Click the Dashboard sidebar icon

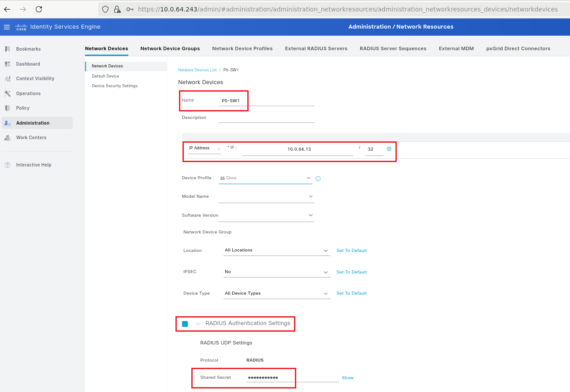coord(7,64)
